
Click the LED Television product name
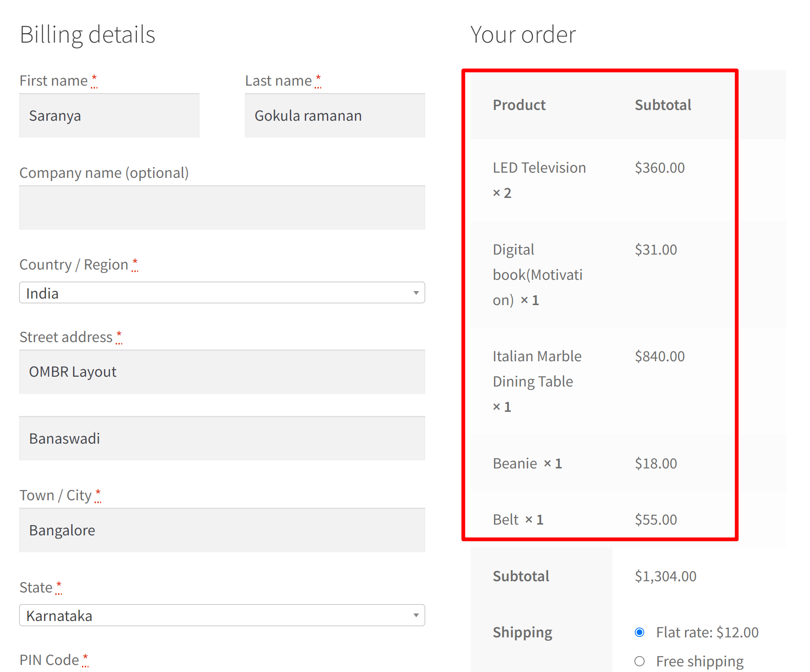coord(539,167)
